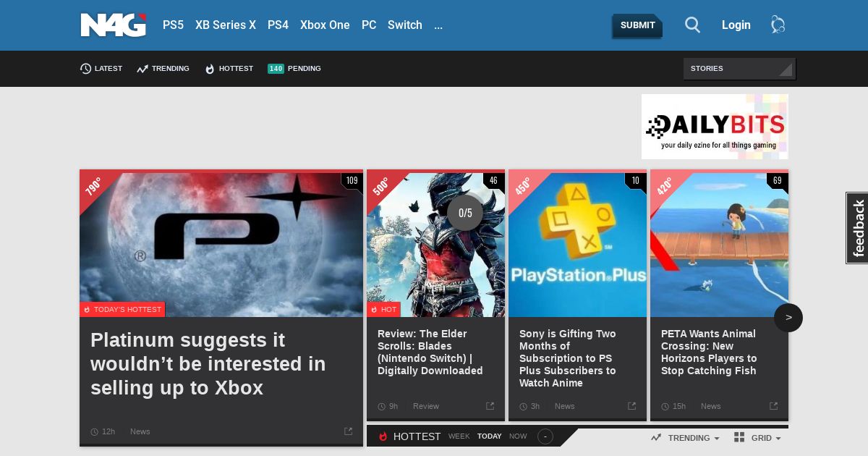The width and height of the screenshot is (868, 456).
Task: Click the Login link
Action: click(x=736, y=25)
